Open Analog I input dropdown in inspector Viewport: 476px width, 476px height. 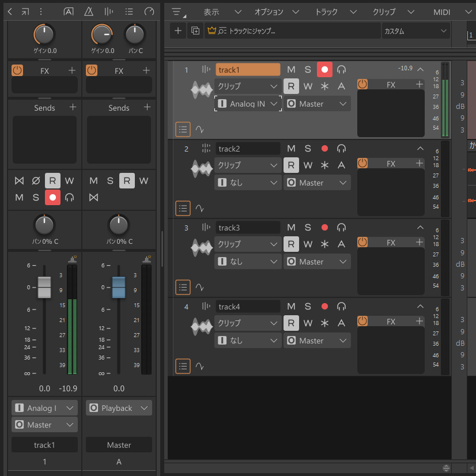pos(44,408)
